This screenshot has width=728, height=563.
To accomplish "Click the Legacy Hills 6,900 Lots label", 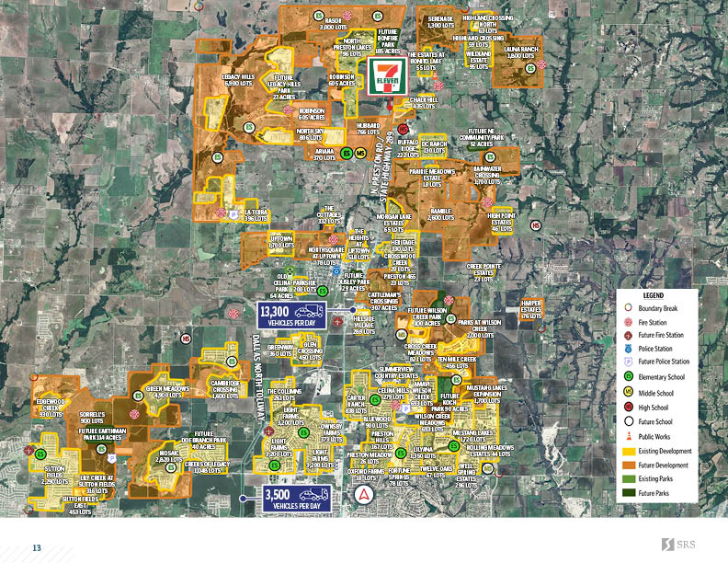I will coord(238,80).
